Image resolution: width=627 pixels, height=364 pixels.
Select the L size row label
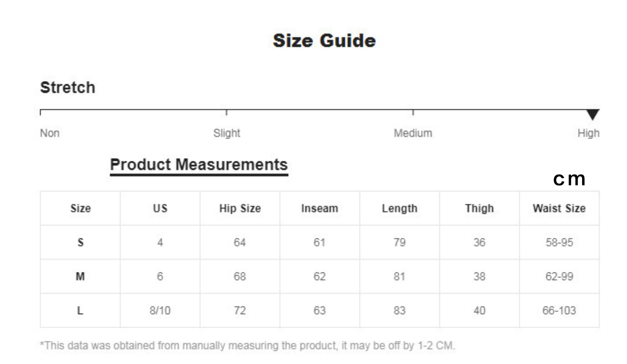click(x=80, y=311)
